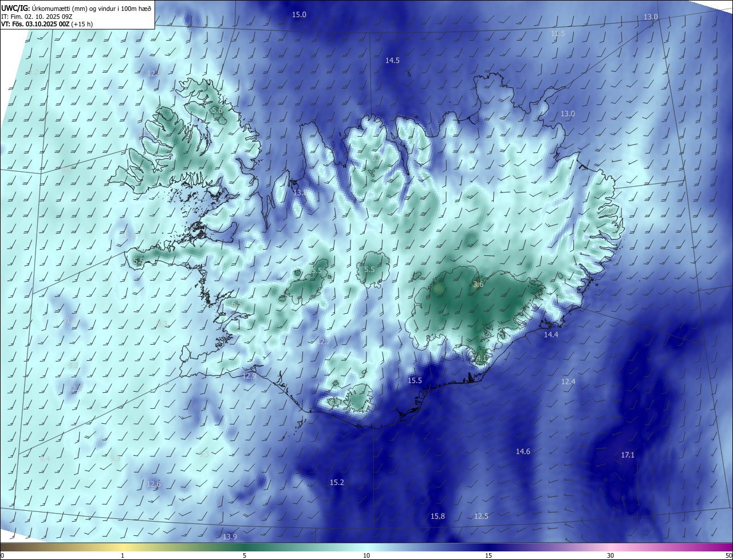Click the 12.4 value on the map

click(x=568, y=381)
